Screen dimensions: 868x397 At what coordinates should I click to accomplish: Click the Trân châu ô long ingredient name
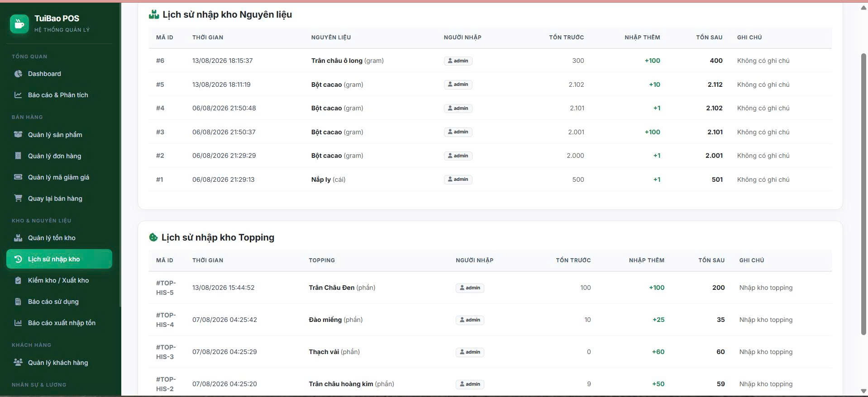click(x=337, y=61)
